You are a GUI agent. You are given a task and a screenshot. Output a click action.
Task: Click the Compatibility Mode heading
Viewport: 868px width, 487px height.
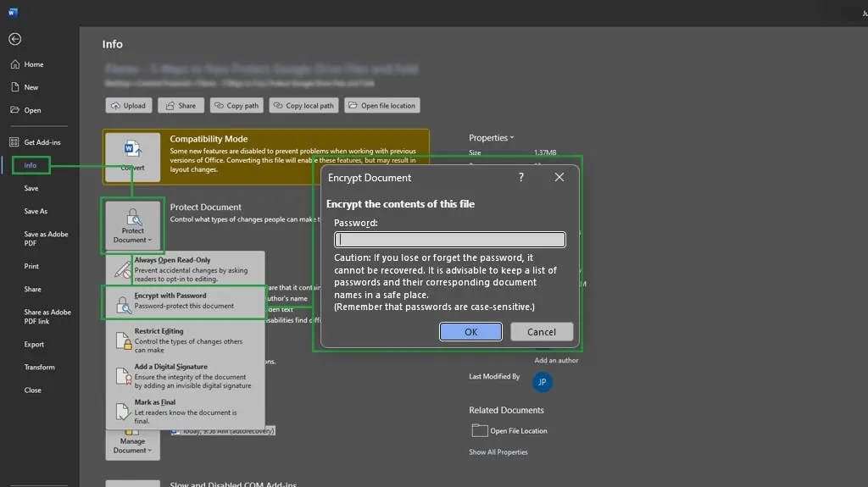[209, 139]
